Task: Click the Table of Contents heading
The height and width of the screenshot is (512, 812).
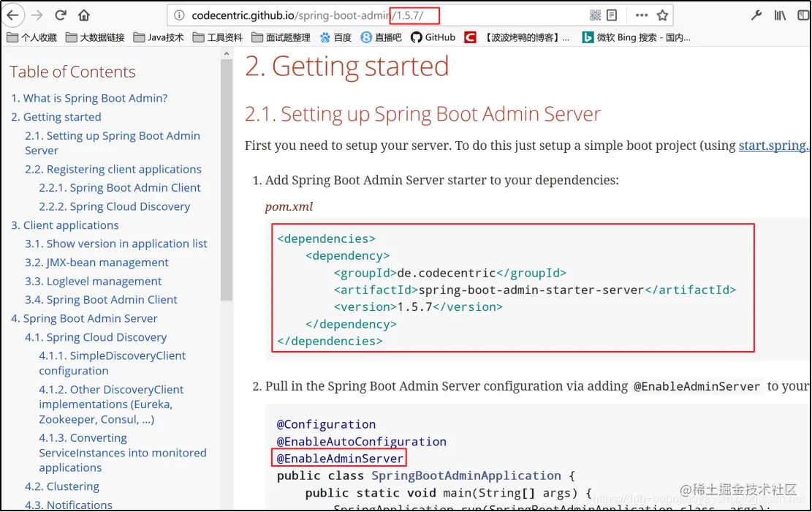Action: tap(72, 72)
